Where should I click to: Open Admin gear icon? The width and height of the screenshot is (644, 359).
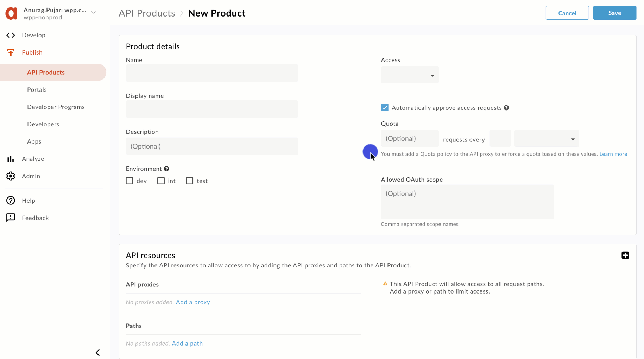point(11,176)
